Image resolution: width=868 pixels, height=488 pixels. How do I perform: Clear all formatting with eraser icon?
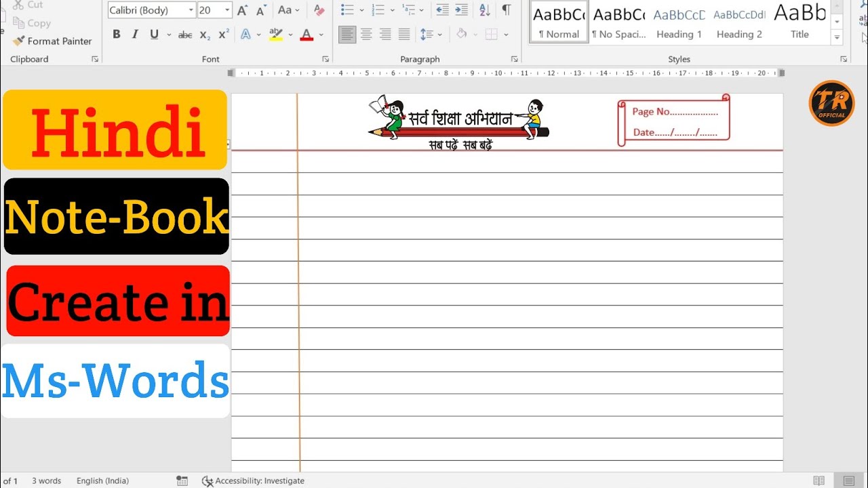(319, 10)
